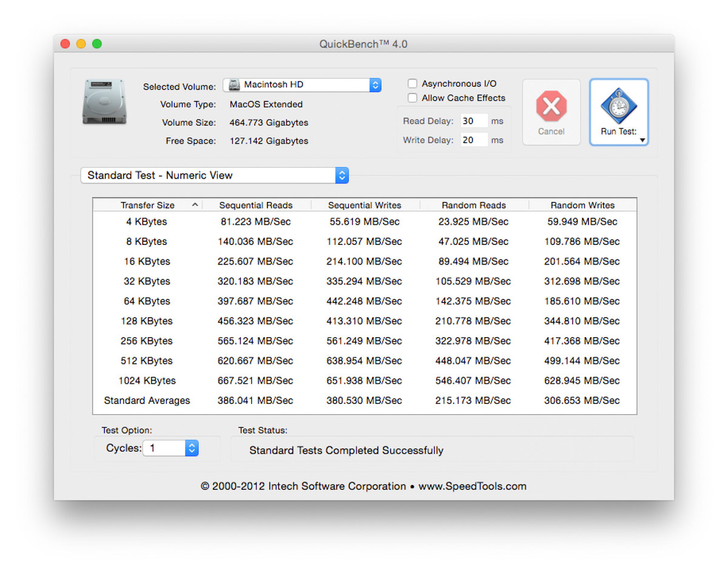Image resolution: width=728 pixels, height=573 pixels.
Task: Click the Write Delay input field
Action: pos(474,140)
